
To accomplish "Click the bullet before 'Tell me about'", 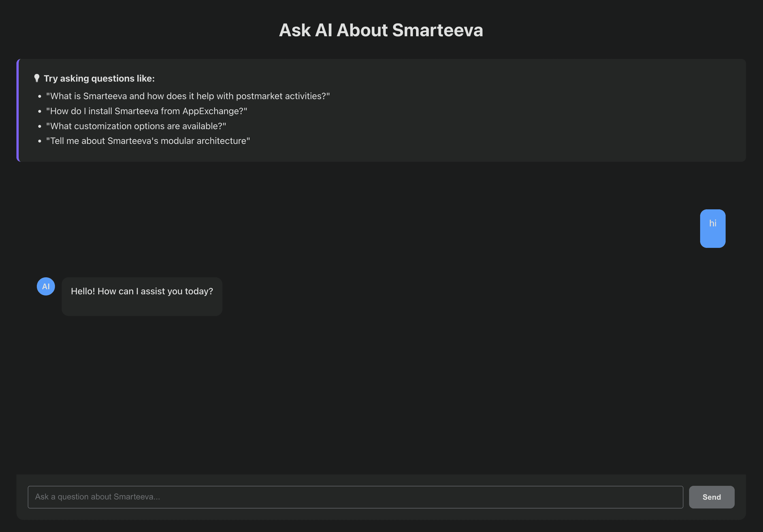I will (40, 141).
